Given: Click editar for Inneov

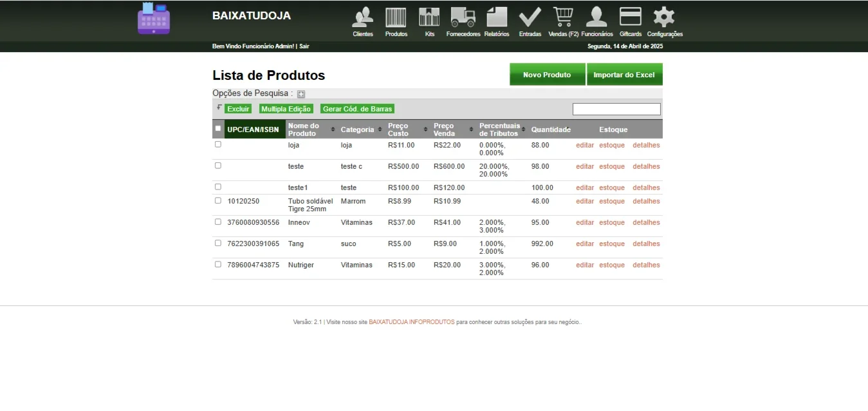Looking at the screenshot, I should (x=585, y=222).
